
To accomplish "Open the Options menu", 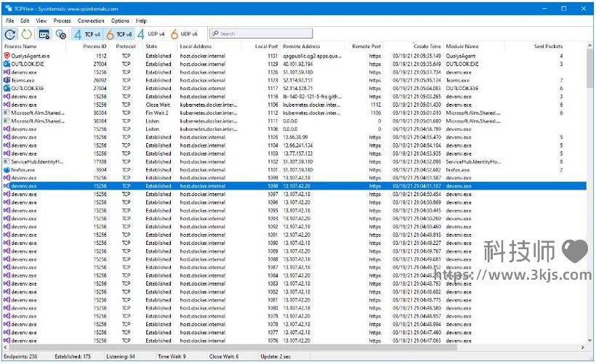I will (x=120, y=21).
